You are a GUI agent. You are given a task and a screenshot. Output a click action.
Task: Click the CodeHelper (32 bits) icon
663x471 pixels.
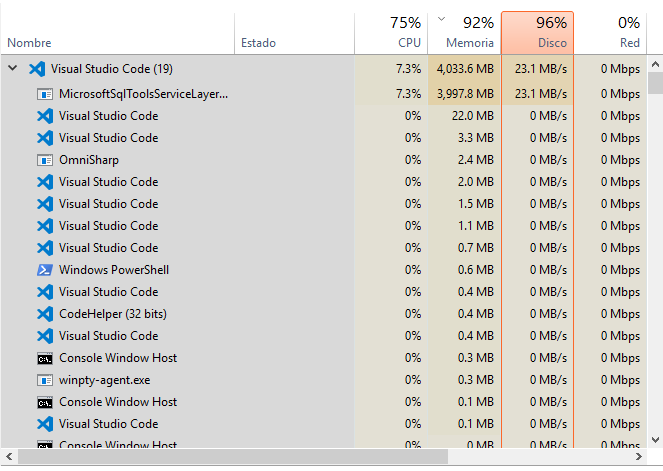(45, 314)
